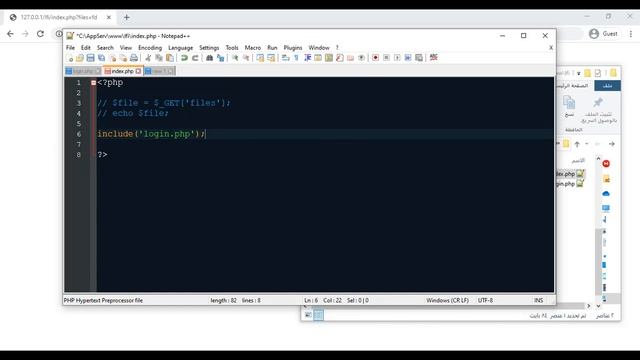Open the Search menu
The height and width of the screenshot is (360, 640).
point(105,48)
